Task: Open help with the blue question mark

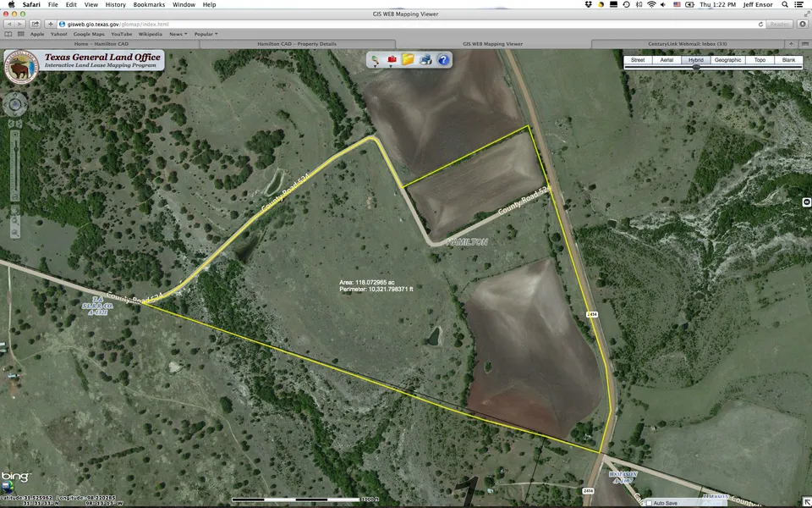Action: pyautogui.click(x=443, y=59)
